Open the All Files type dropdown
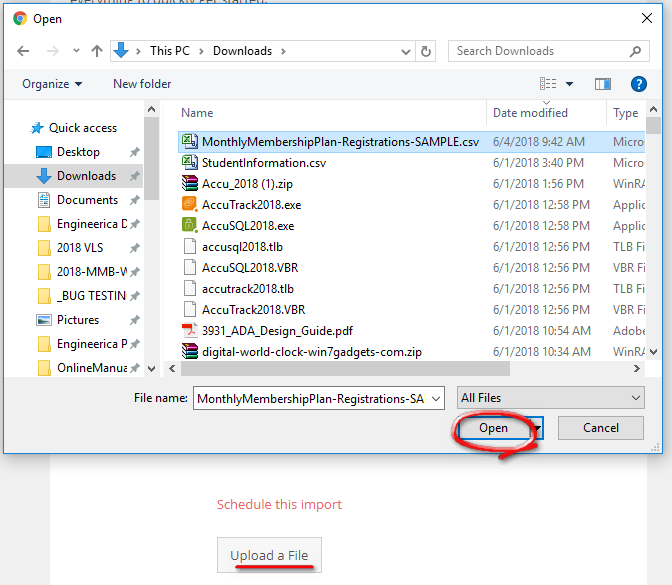672x585 pixels. pyautogui.click(x=551, y=398)
